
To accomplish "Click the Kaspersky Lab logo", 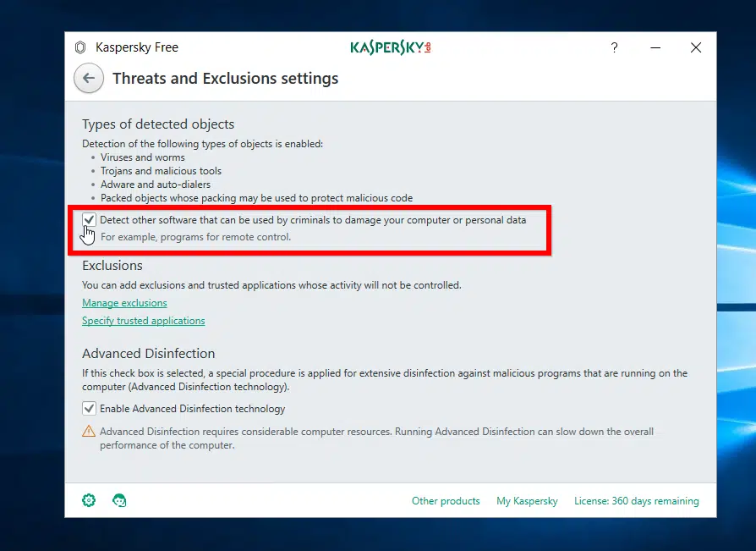I will [x=391, y=47].
